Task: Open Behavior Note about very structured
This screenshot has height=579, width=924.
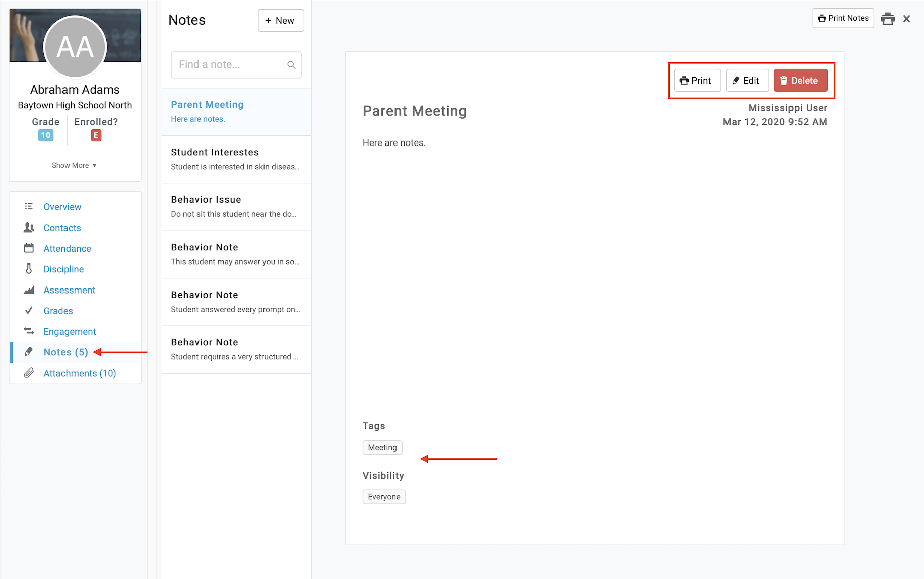Action: coord(236,349)
